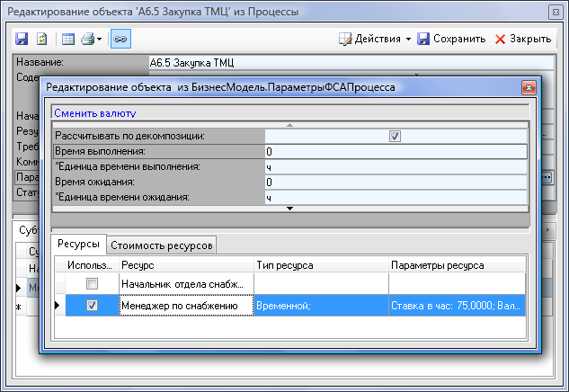Viewport: 569px width, 392px height.
Task: Click the Ставка в час: 75,0000 cell
Action: click(x=458, y=306)
